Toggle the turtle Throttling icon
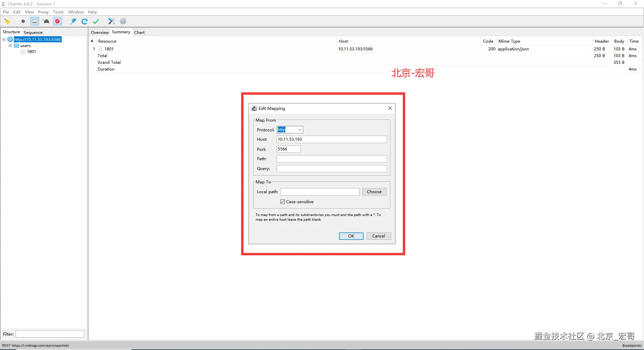Screen dimensions: 644x350 pyautogui.click(x=46, y=21)
